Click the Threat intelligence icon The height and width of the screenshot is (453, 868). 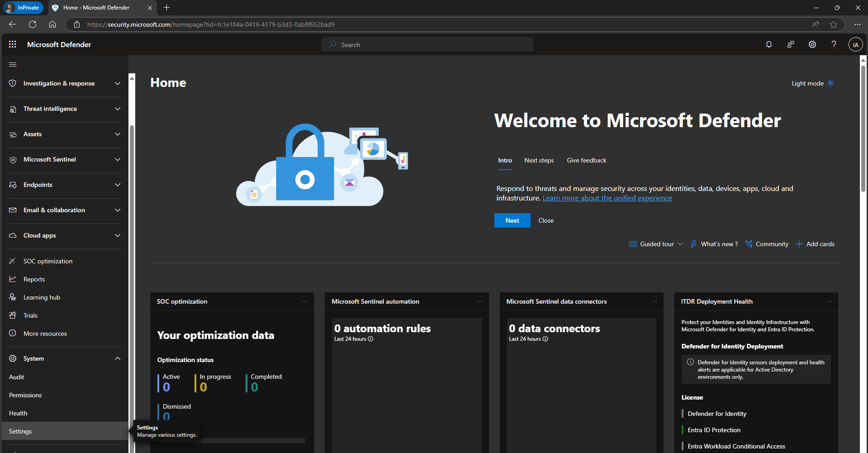pyautogui.click(x=13, y=109)
